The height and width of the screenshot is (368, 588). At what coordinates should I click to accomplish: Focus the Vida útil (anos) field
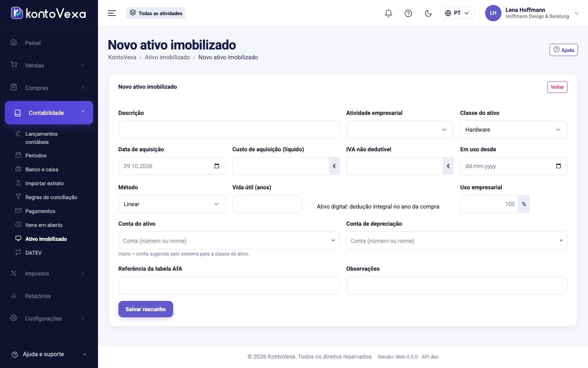click(x=267, y=204)
